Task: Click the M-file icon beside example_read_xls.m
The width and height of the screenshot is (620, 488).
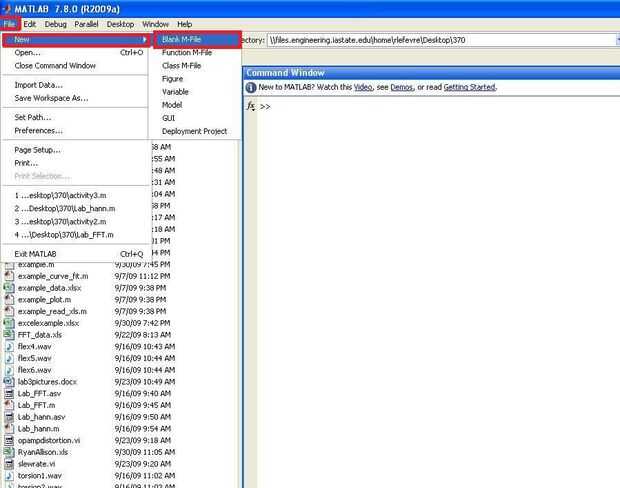Action: tap(9, 311)
